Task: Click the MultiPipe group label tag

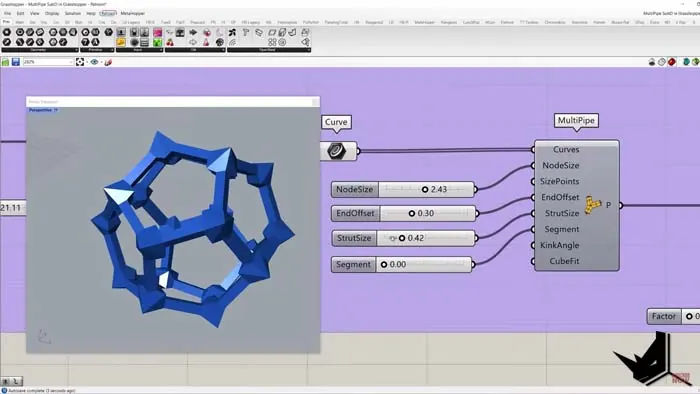Action: pos(576,120)
